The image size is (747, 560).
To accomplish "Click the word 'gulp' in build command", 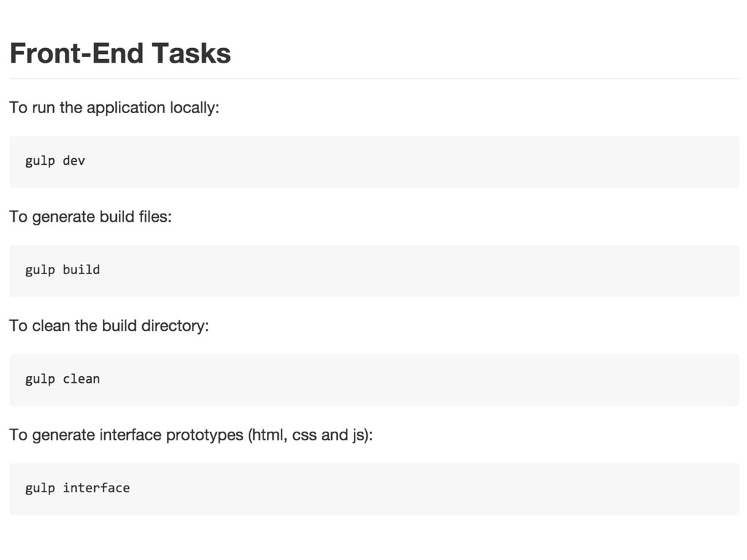I will pyautogui.click(x=40, y=271).
